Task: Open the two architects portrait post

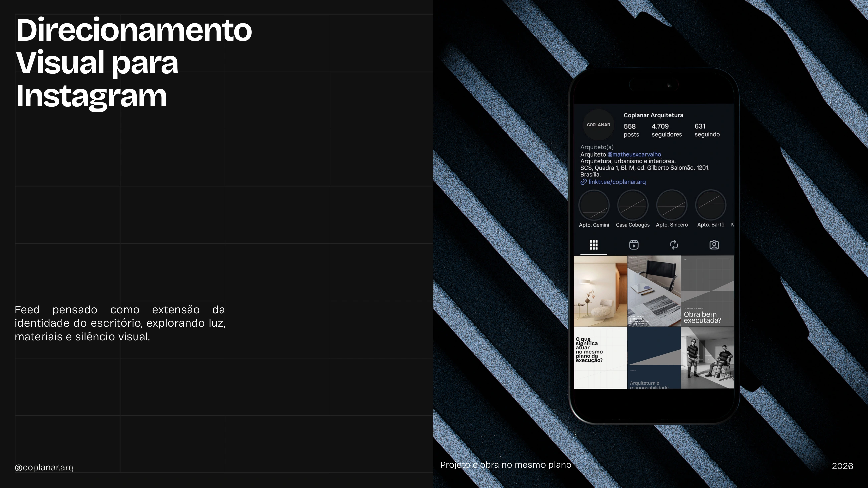Action: (x=708, y=358)
